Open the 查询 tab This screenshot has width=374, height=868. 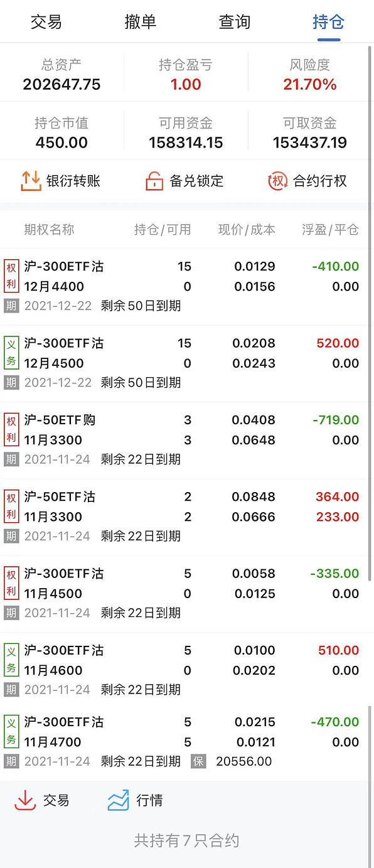pyautogui.click(x=234, y=22)
